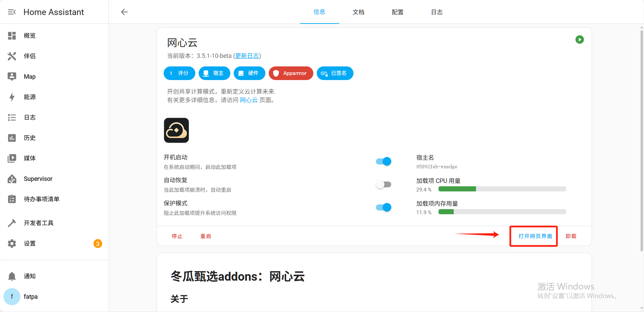Open the 设置 gear icon

(x=12, y=244)
